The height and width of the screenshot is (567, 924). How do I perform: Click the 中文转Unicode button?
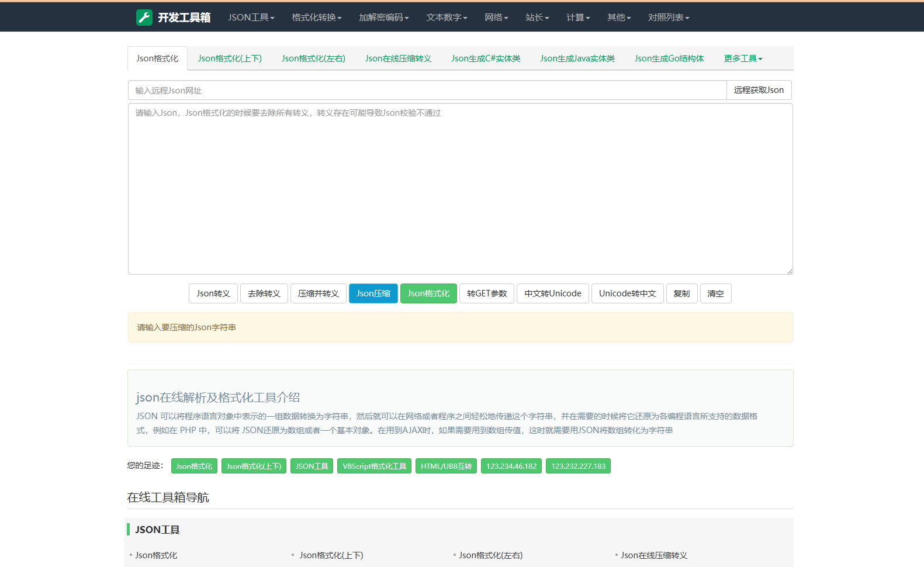tap(553, 293)
